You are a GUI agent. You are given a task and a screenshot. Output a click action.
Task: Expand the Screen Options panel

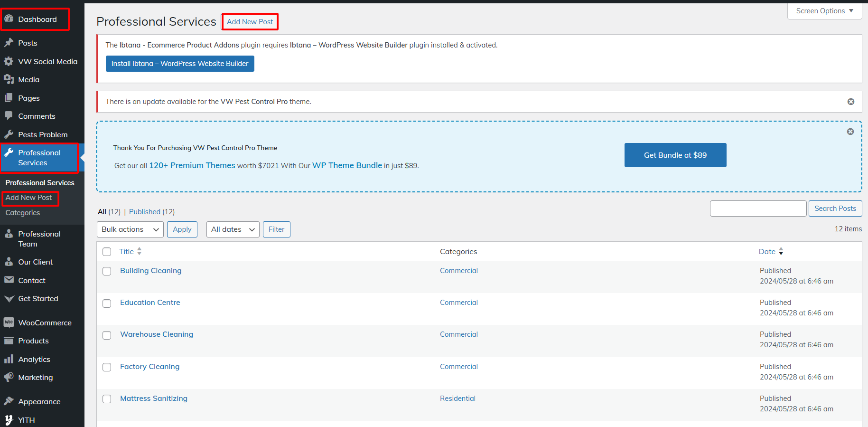(824, 11)
